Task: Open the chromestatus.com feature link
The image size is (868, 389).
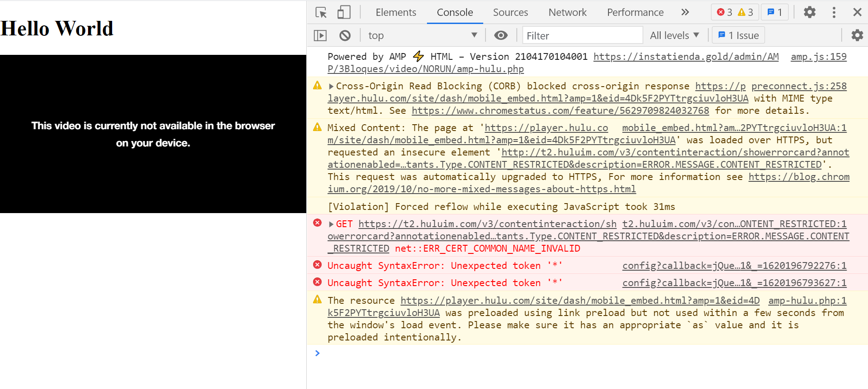Action: tap(560, 111)
